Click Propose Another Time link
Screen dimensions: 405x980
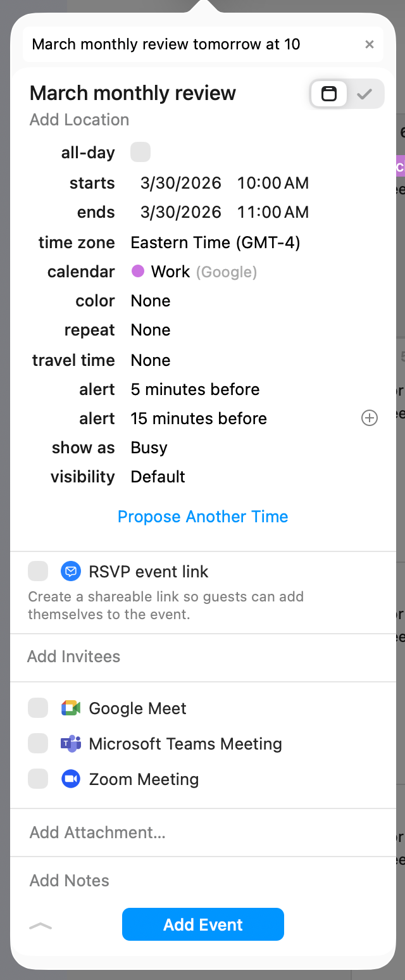(x=203, y=517)
